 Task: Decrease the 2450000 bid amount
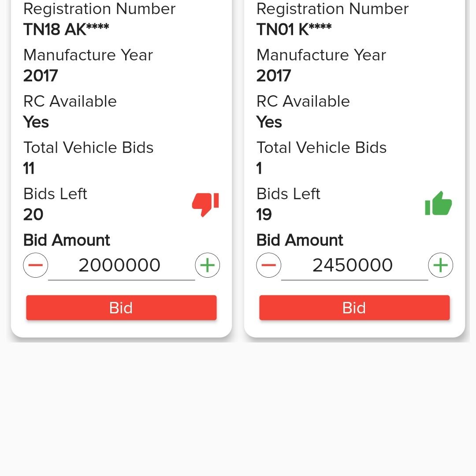point(268,265)
